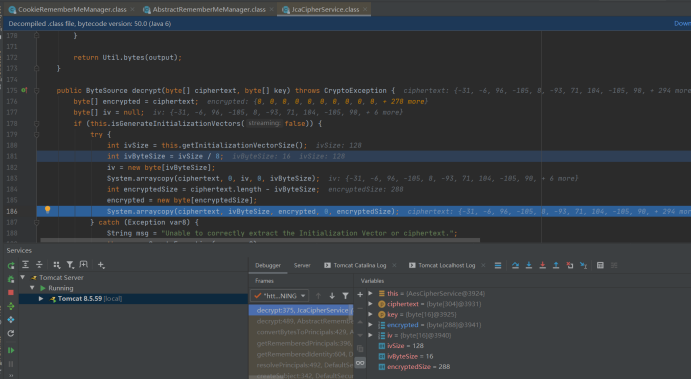
Task: Select frame getRememberedPrincipals:396
Action: [x=301, y=343]
